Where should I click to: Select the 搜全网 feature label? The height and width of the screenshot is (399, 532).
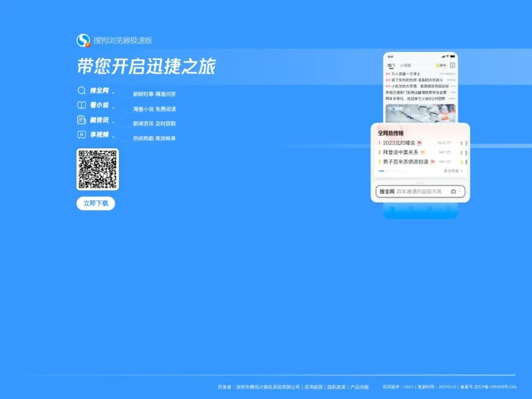[x=99, y=90]
